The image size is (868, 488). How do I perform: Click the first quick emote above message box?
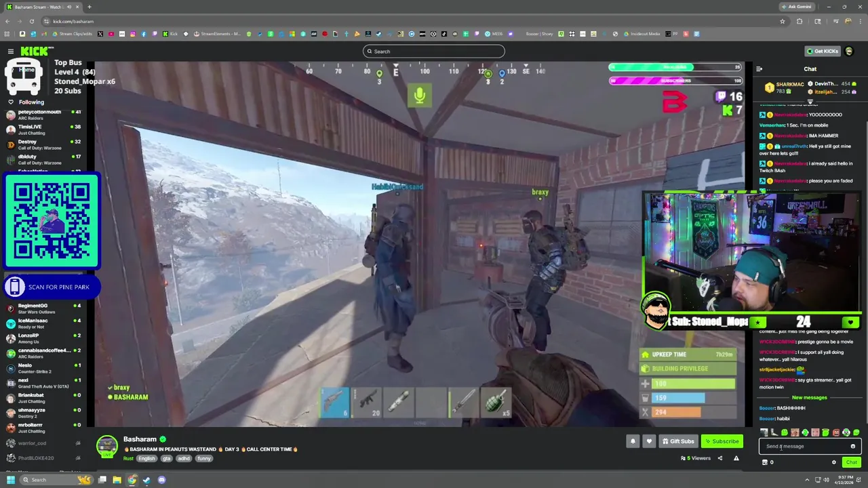click(x=764, y=432)
